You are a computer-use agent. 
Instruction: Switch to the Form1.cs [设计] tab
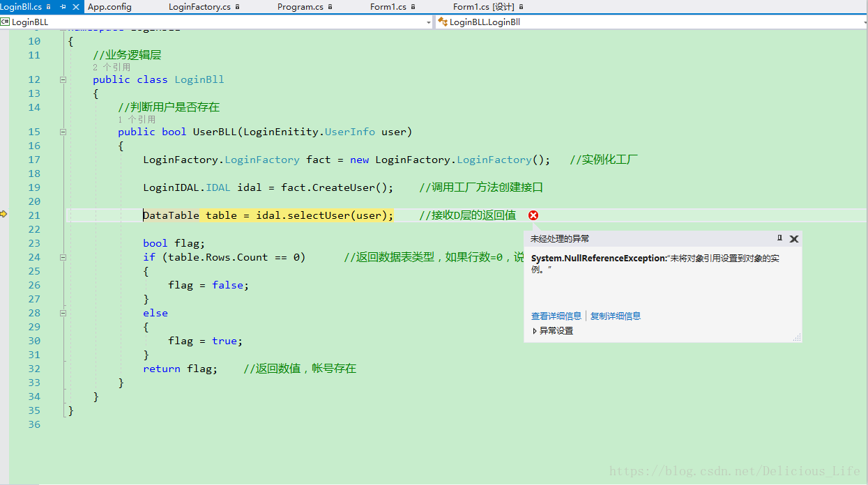pyautogui.click(x=484, y=7)
